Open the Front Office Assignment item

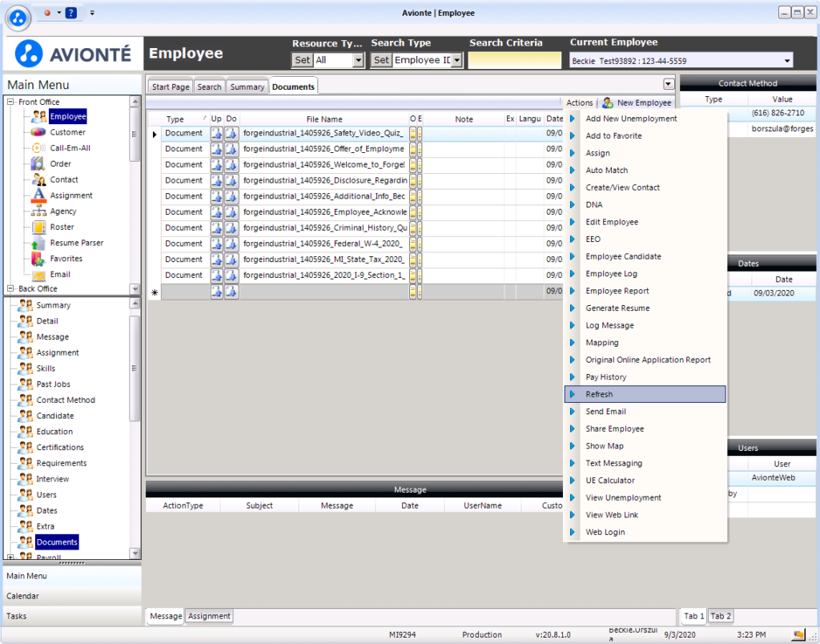(71, 195)
